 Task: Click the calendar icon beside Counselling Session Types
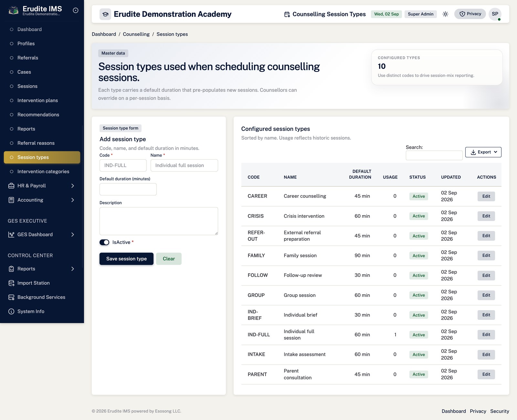click(287, 14)
